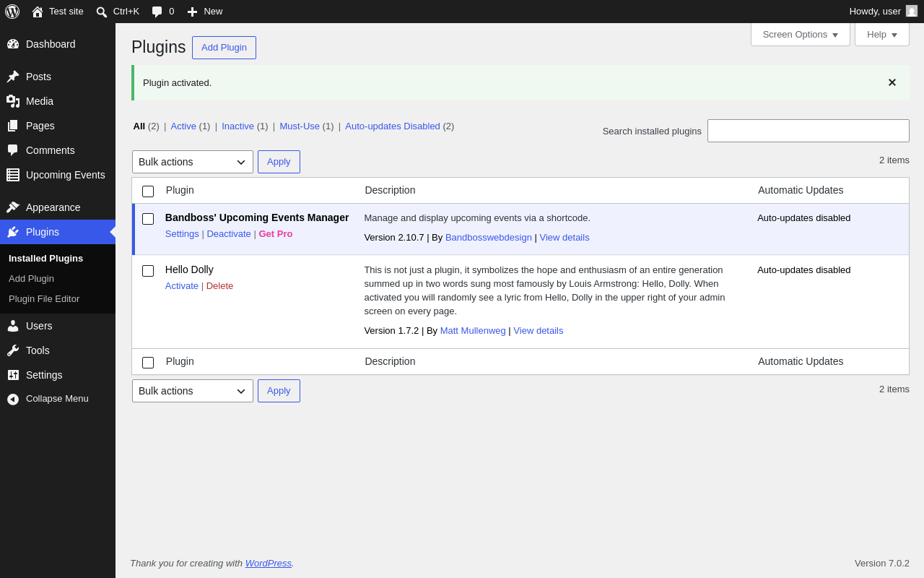Viewport: 924px width, 578px height.
Task: Expand the Help tab
Action: [882, 34]
